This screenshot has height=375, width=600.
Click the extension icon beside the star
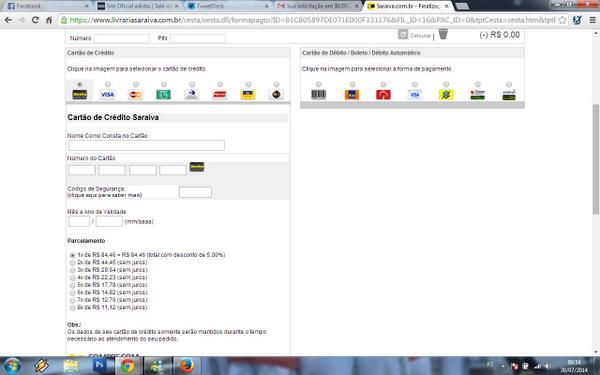pyautogui.click(x=577, y=20)
